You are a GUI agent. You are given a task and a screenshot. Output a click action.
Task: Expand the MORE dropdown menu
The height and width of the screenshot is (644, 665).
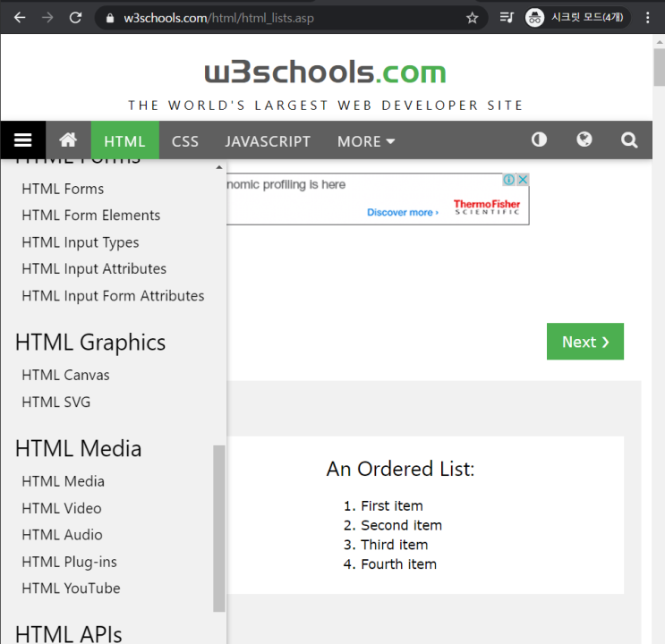(365, 141)
